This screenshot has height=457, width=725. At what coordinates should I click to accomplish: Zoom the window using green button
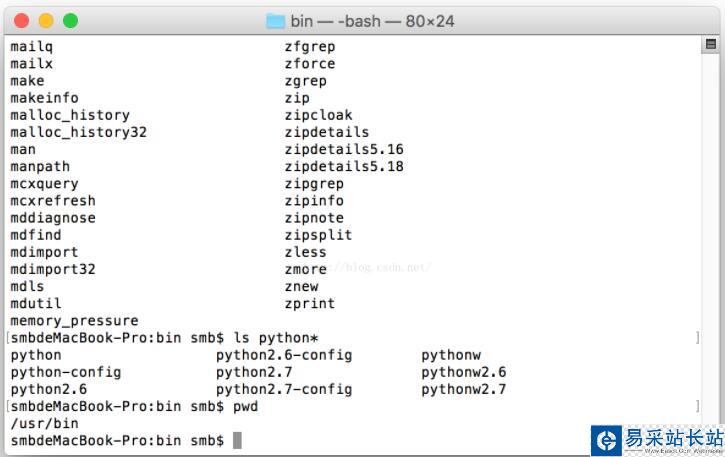70,20
